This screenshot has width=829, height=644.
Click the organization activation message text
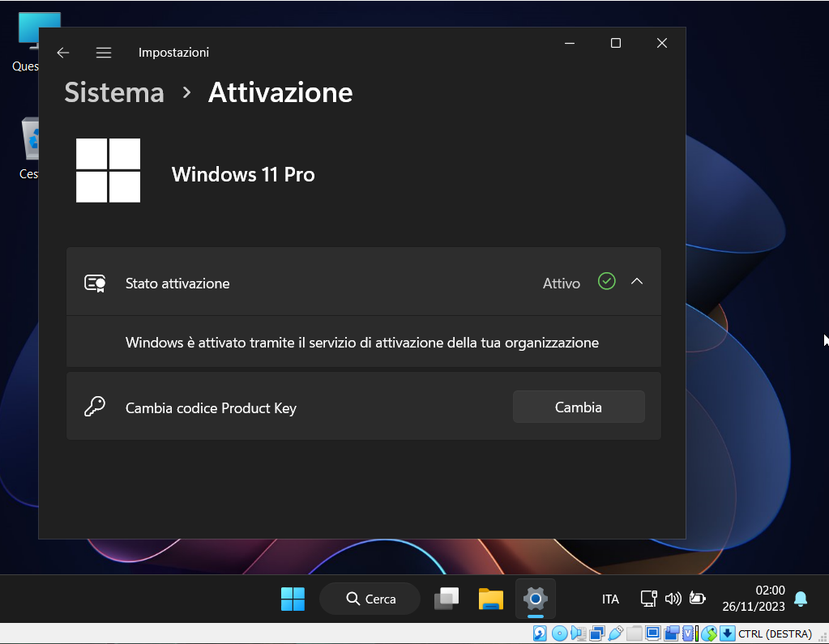tap(362, 343)
